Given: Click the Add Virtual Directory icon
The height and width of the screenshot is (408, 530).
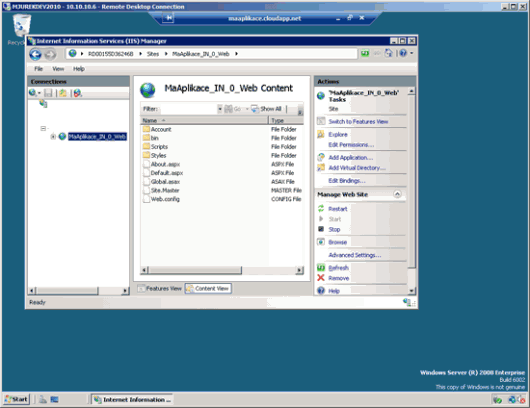Looking at the screenshot, I should [321, 168].
